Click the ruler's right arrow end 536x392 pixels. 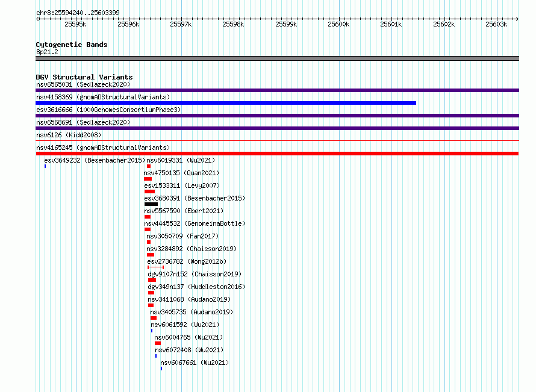click(x=517, y=19)
